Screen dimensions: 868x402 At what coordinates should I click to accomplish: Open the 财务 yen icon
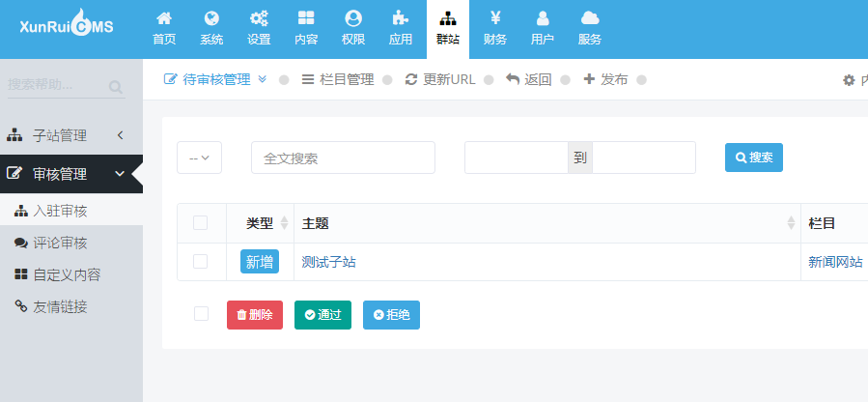point(495,18)
